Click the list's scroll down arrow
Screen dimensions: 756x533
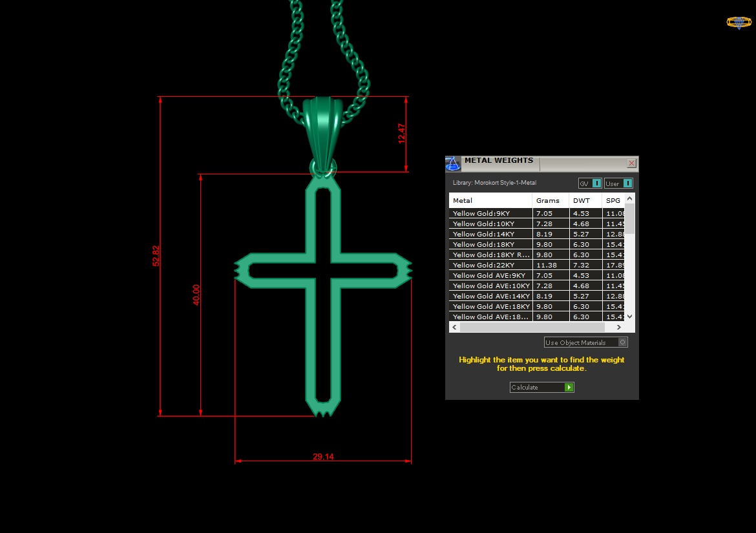[x=630, y=317]
